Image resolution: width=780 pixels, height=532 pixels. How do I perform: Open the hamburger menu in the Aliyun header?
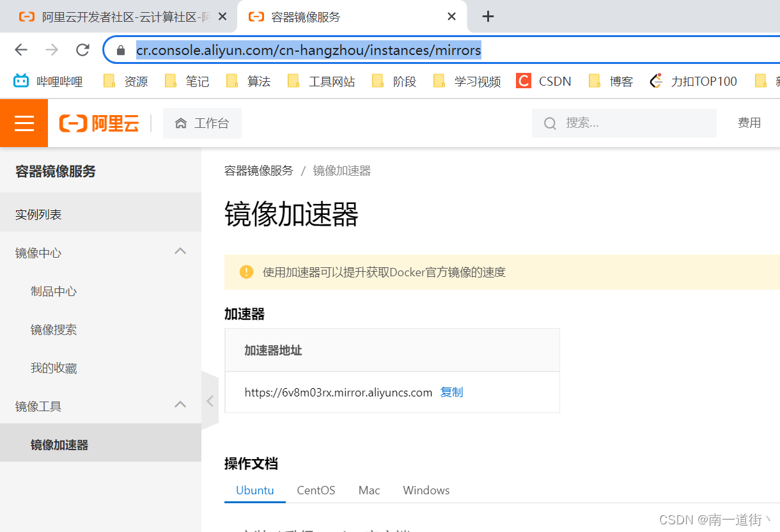click(x=24, y=123)
